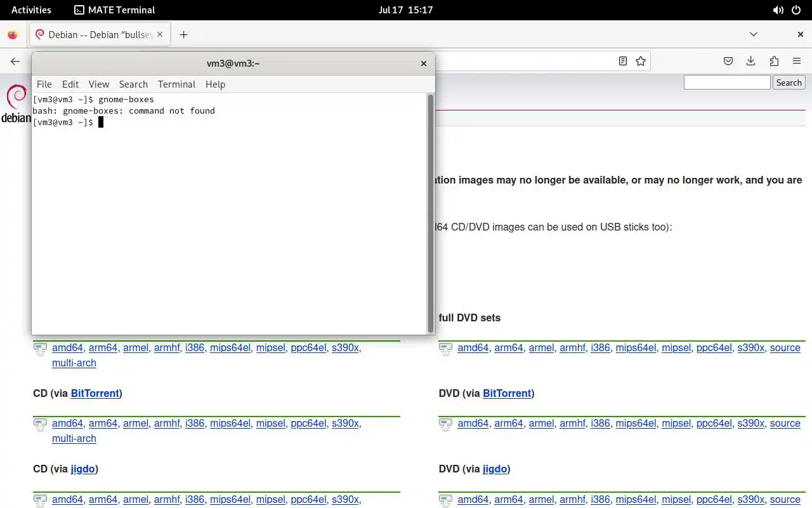This screenshot has width=812, height=508.
Task: Click amd64 link under CD BitTorrent heading
Action: (68, 423)
